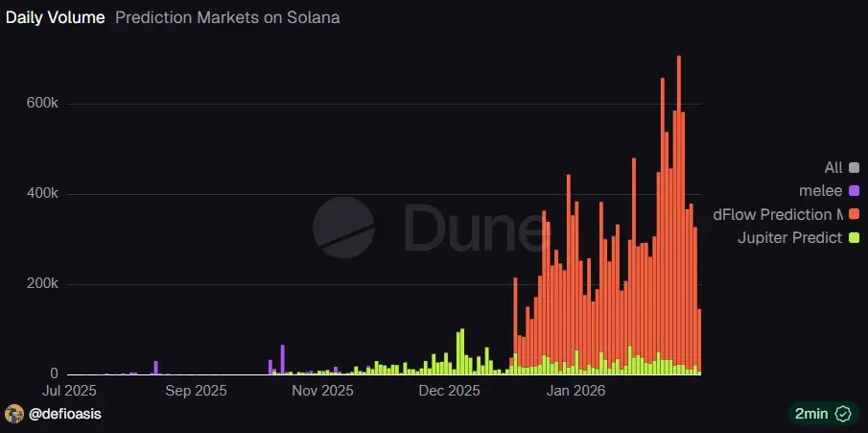The width and height of the screenshot is (868, 433).
Task: Click the verified checkmark refresh icon
Action: tap(844, 414)
